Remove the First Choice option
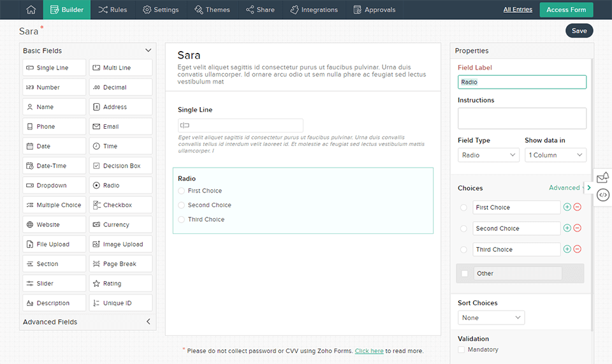The image size is (612, 364). pos(578,207)
